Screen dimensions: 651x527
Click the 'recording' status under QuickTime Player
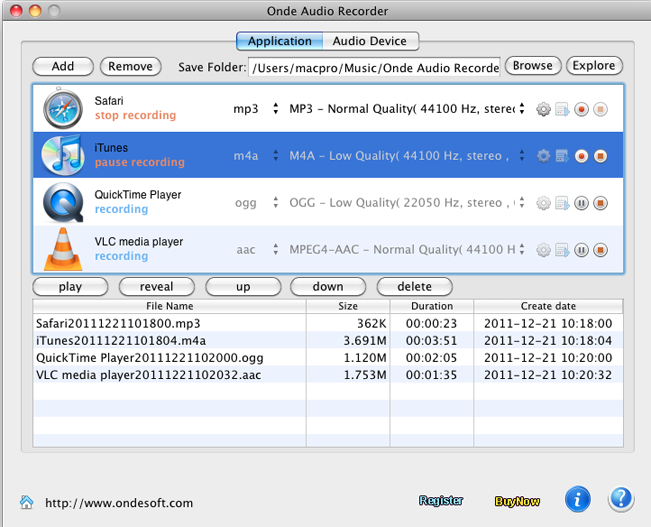(121, 209)
